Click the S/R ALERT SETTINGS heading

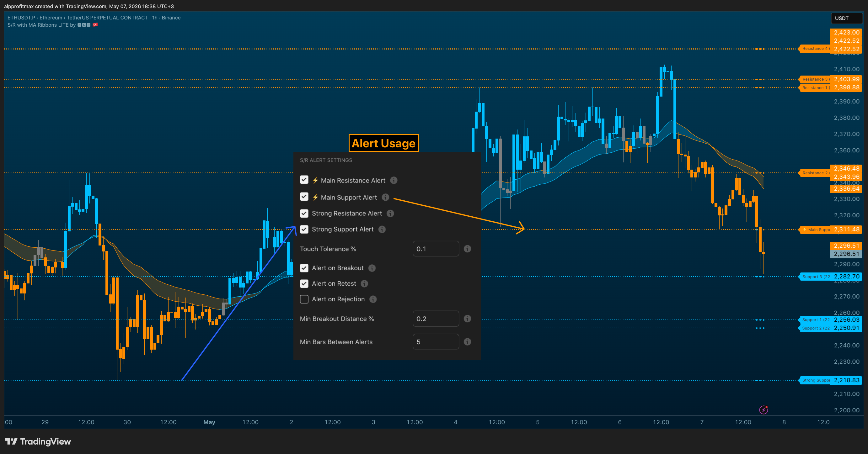(326, 160)
